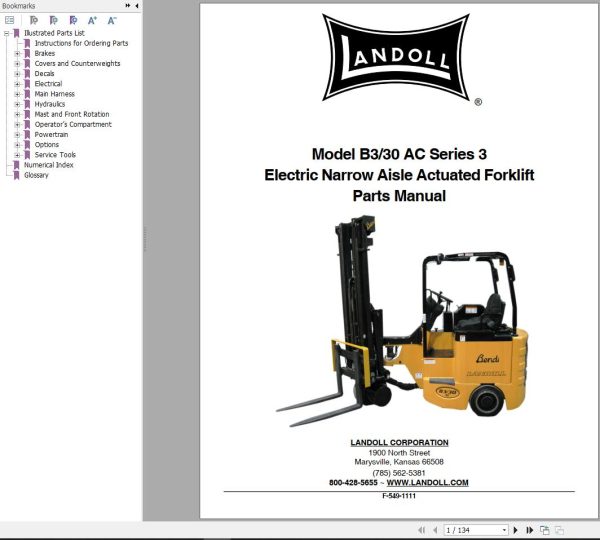Go to previous page arrow
The width and height of the screenshot is (600, 540).
point(435,530)
